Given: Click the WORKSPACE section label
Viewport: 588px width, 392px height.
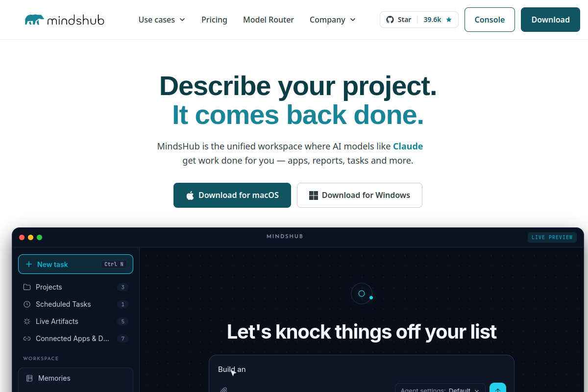Looking at the screenshot, I should coord(41,359).
